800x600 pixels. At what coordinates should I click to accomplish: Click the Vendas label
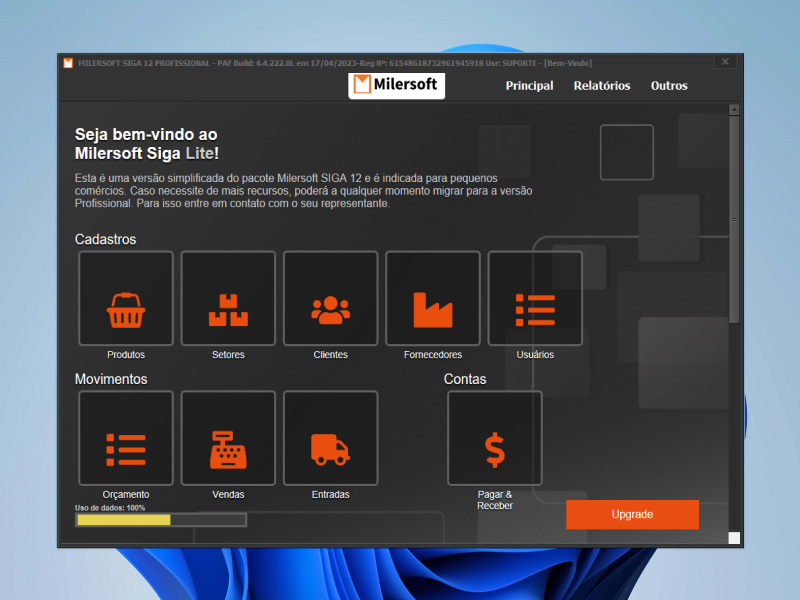pyautogui.click(x=228, y=494)
